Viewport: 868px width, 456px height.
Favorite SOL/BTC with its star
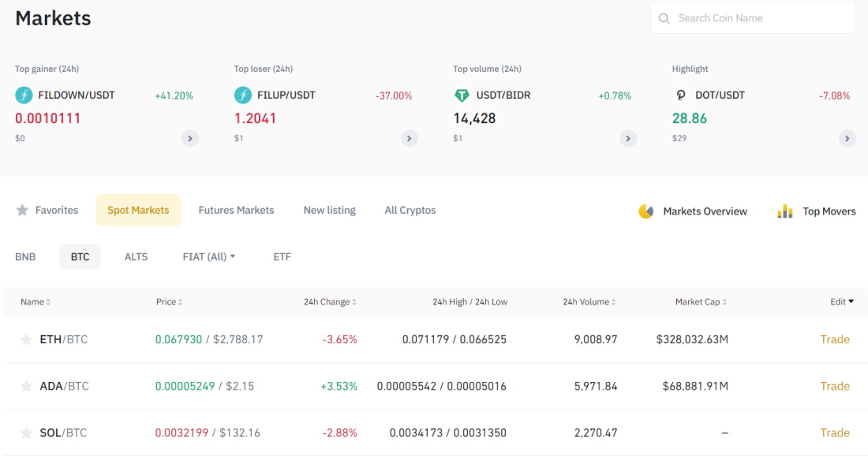point(26,433)
